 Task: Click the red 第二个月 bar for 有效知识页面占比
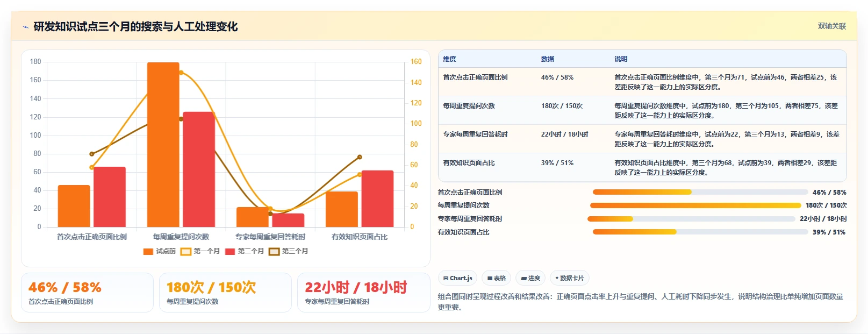[377, 198]
